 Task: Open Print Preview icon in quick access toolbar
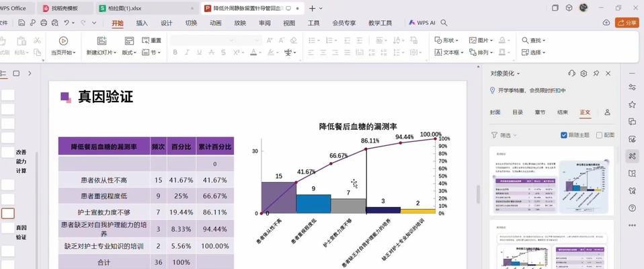[54, 23]
